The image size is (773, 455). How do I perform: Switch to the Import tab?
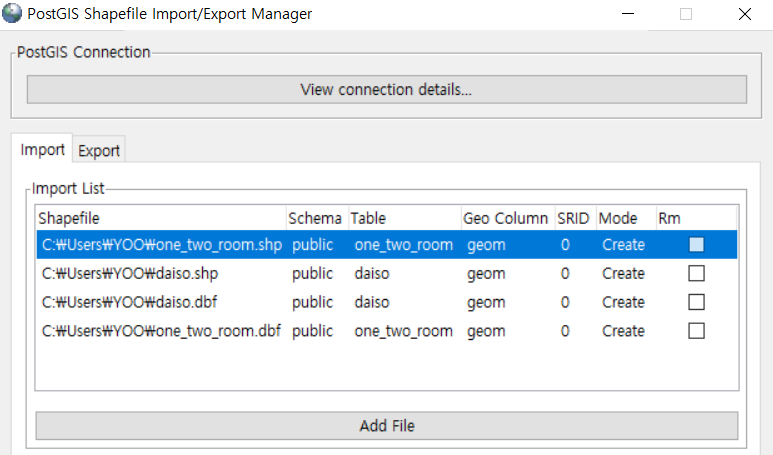pos(42,149)
